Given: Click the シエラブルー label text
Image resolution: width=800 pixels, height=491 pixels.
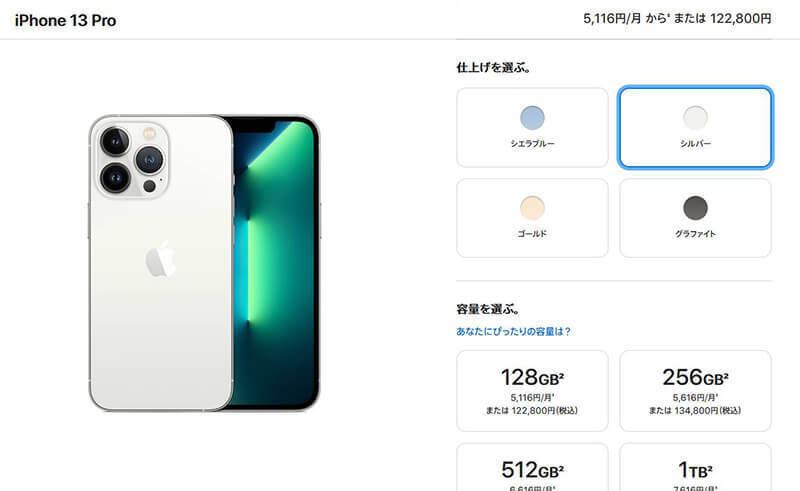Looking at the screenshot, I should tap(532, 144).
